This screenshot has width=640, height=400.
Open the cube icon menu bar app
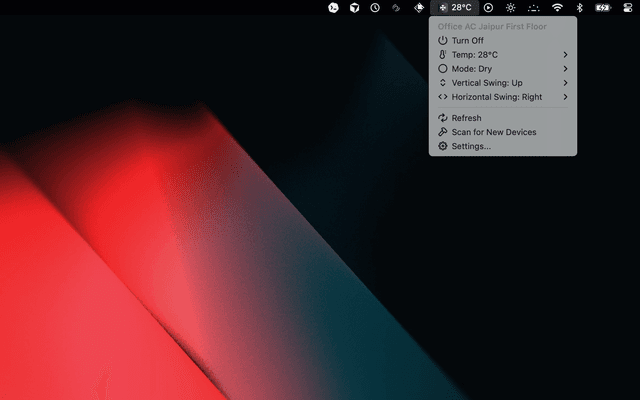[354, 7]
